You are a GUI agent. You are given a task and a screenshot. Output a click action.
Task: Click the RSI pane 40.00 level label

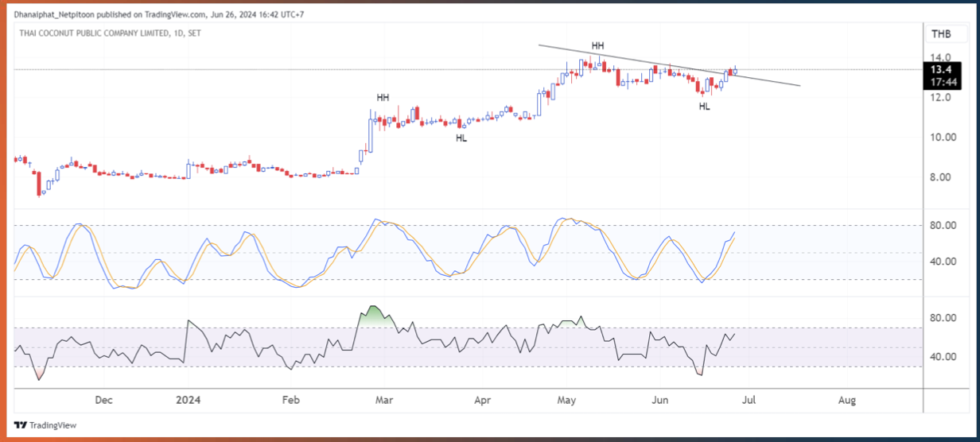tap(942, 357)
